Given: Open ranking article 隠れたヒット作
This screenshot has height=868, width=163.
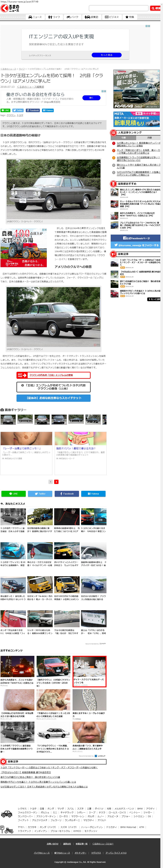Looking at the screenshot, I should [138, 166].
